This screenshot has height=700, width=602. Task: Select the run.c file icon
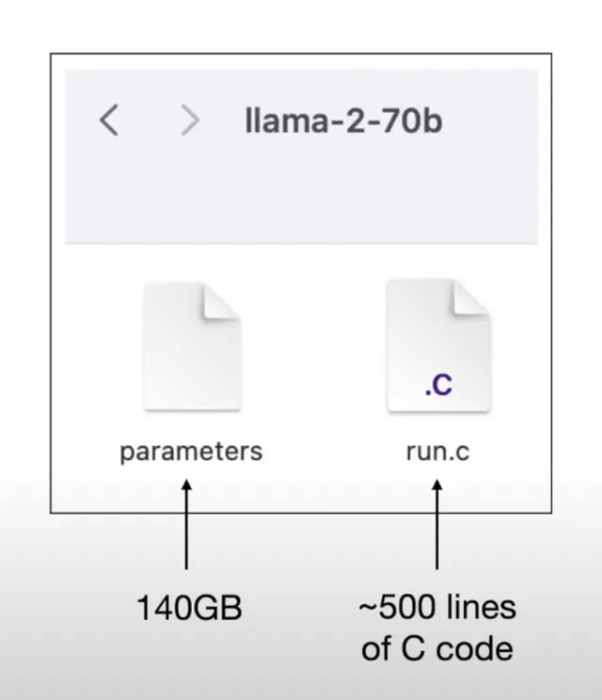coord(438,346)
